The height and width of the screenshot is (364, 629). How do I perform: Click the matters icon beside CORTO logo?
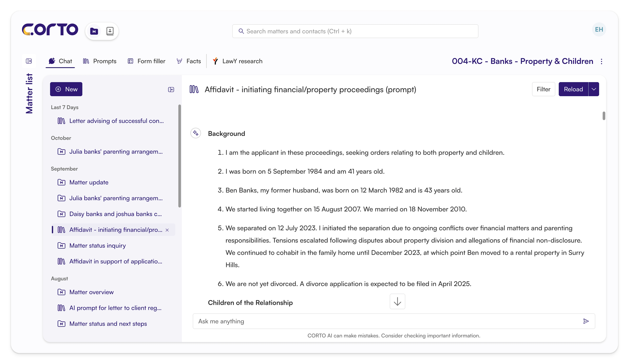tap(94, 31)
